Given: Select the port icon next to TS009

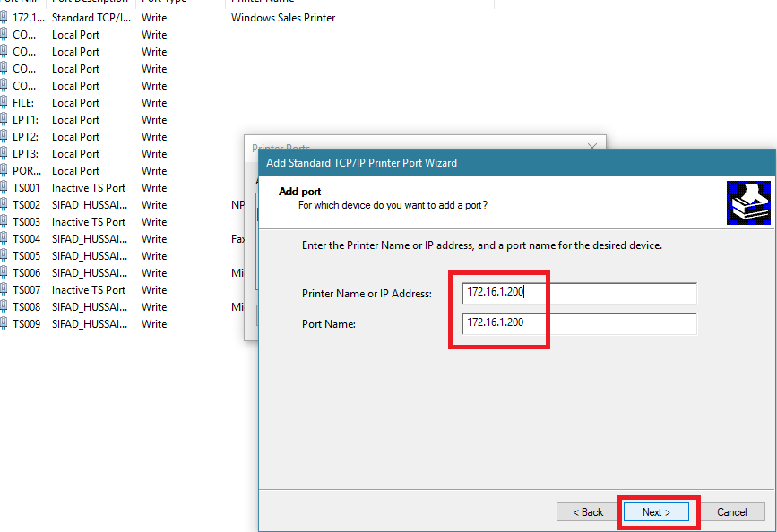Looking at the screenshot, I should 4,324.
